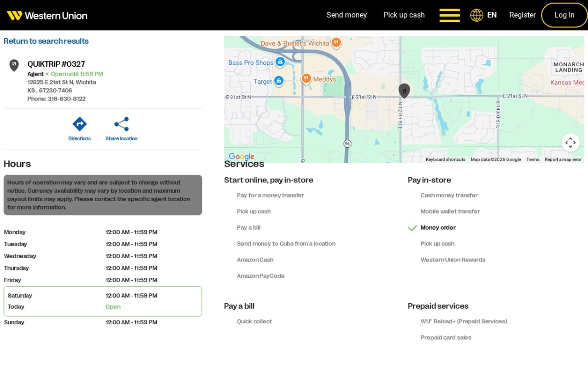Click 'Western Union Rewards' service
The image size is (588, 368).
[x=453, y=260]
